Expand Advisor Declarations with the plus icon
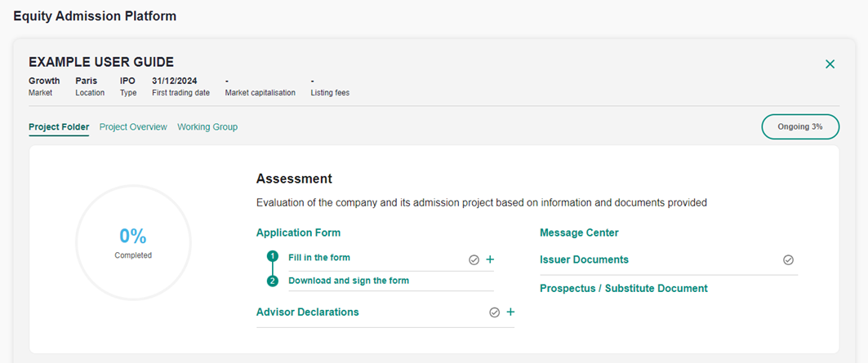Viewport: 868px width, 363px height. (x=510, y=312)
